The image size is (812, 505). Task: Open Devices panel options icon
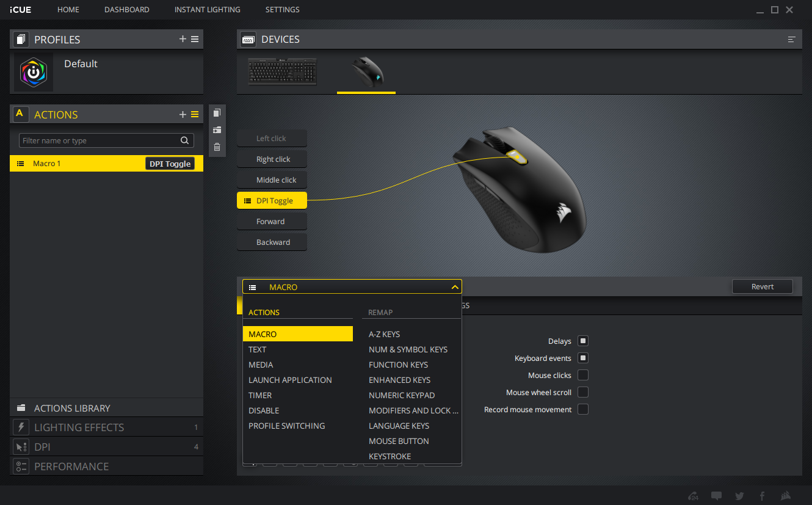pyautogui.click(x=792, y=39)
